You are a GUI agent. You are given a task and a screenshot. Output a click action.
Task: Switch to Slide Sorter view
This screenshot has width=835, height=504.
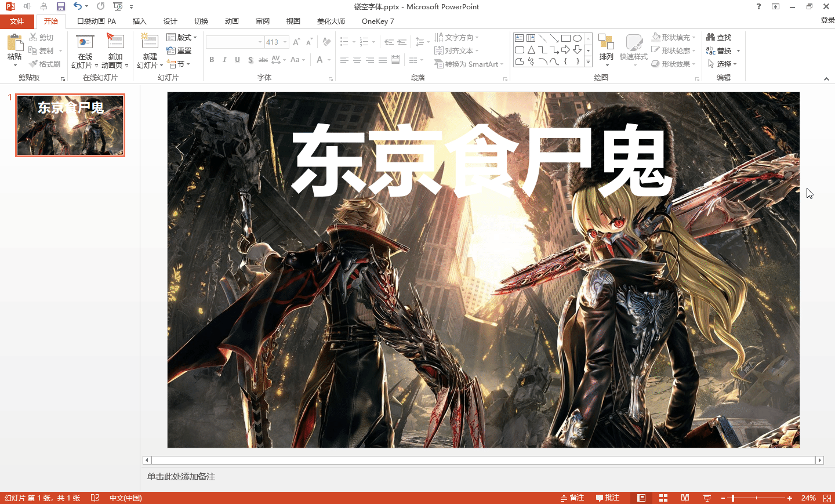click(x=663, y=498)
